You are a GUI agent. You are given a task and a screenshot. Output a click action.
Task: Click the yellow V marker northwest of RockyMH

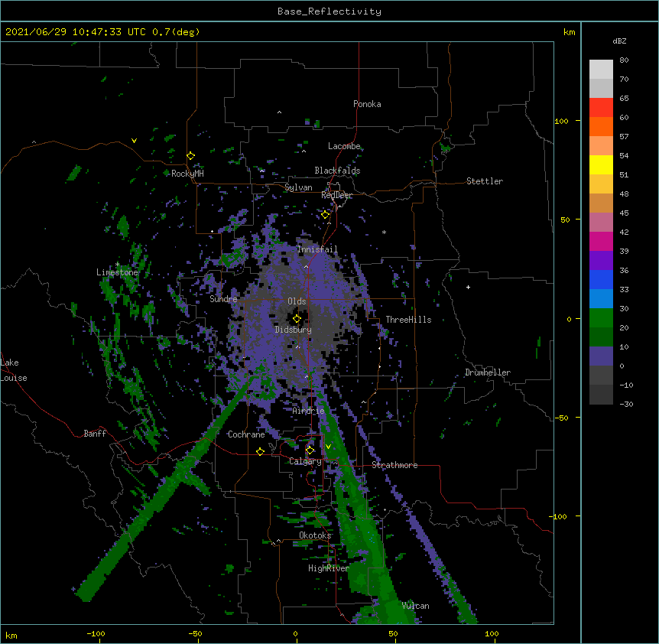pyautogui.click(x=134, y=141)
